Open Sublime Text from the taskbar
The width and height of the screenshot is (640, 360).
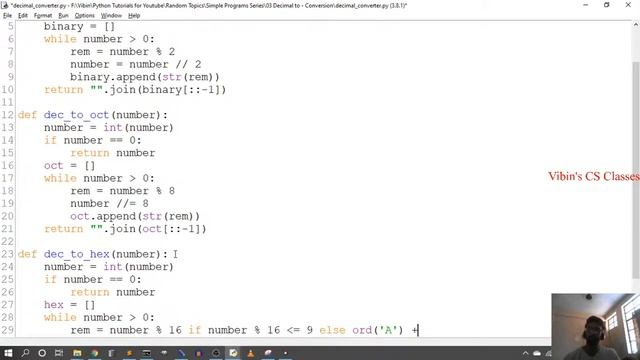tap(129, 353)
